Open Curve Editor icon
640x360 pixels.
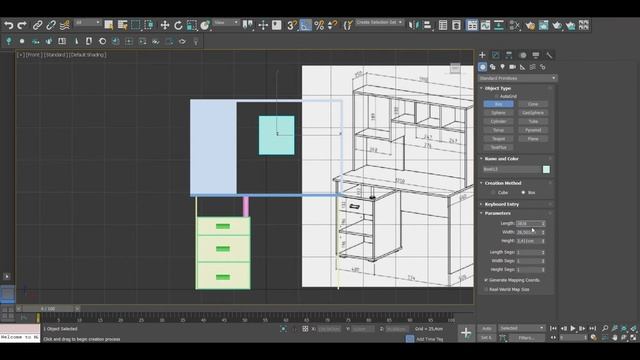point(485,25)
